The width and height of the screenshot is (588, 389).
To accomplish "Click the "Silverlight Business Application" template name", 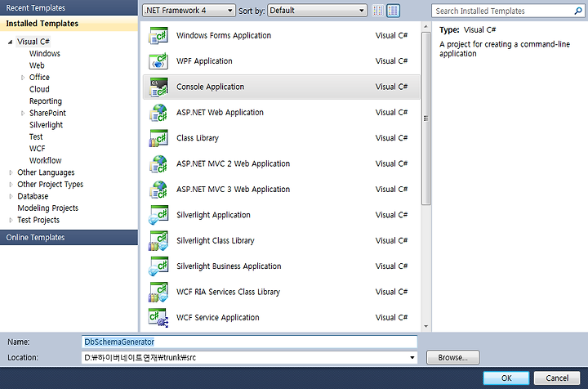I will (229, 266).
